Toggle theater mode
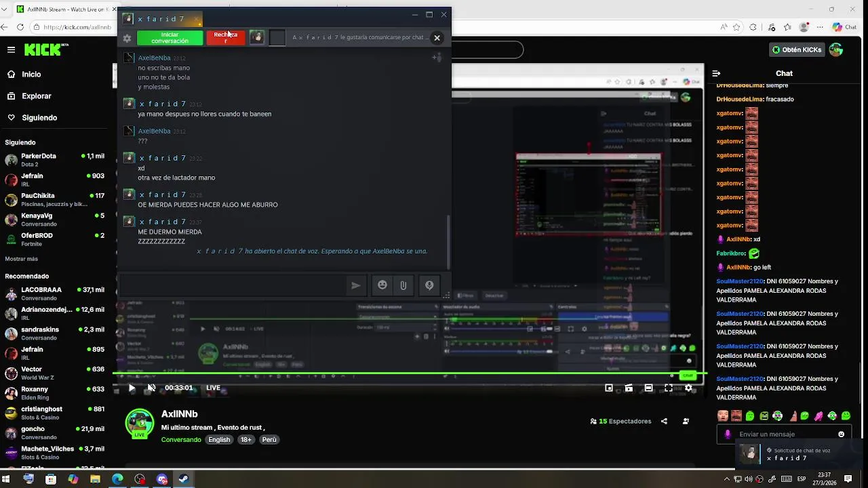Image resolution: width=868 pixels, height=488 pixels. coord(648,388)
